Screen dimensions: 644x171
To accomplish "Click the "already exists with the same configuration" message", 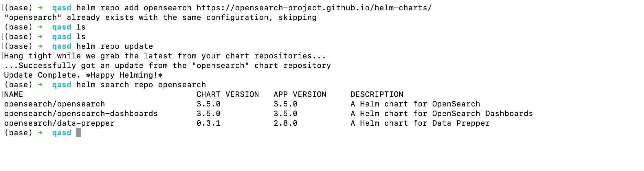I will point(160,18).
